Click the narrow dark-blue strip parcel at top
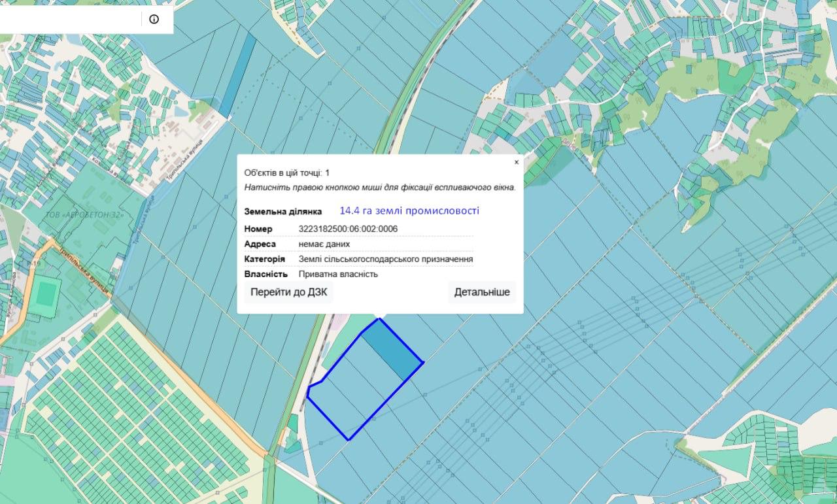 click(237, 75)
